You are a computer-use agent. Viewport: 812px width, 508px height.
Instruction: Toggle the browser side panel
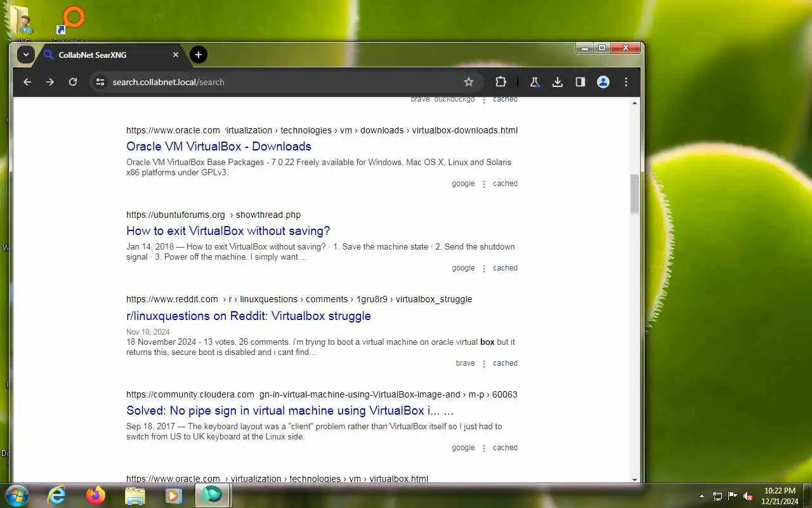tap(580, 82)
